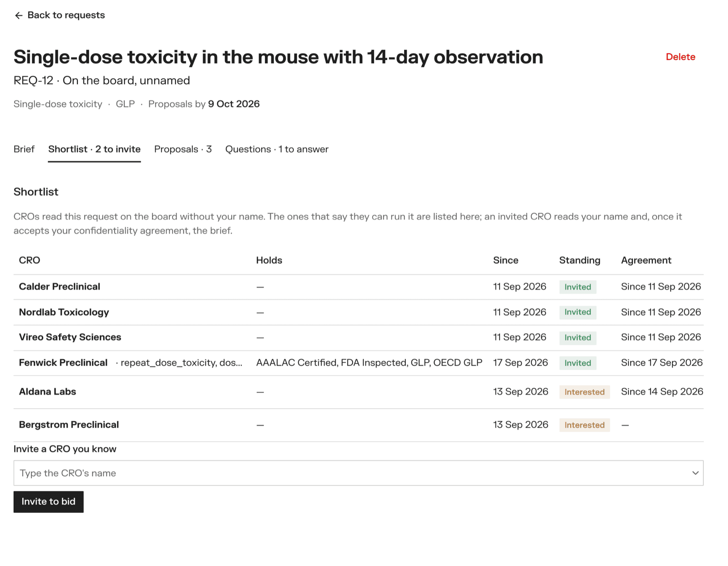Viewport: 728px width, 566px height.
Task: Select the Calder Preclinical row name
Action: pyautogui.click(x=60, y=287)
